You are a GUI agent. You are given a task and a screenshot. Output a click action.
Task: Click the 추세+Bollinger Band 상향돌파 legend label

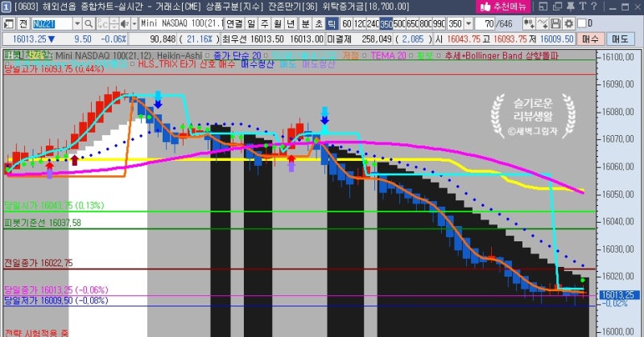502,55
